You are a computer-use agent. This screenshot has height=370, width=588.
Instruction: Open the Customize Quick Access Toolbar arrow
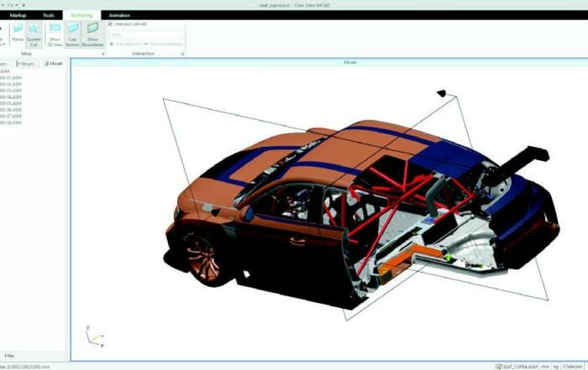24,5
